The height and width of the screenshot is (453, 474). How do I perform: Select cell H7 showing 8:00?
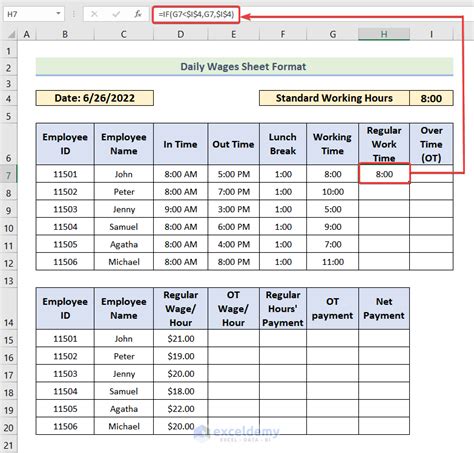[384, 174]
